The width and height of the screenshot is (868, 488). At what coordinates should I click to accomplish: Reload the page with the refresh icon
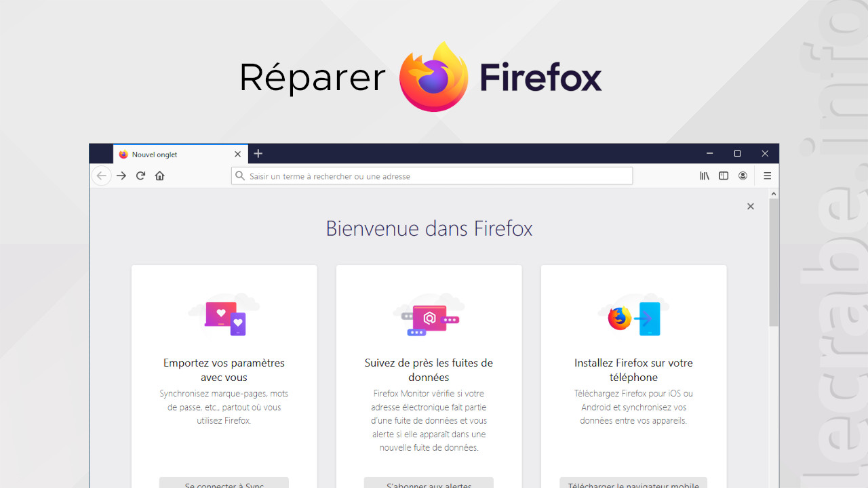tap(140, 176)
